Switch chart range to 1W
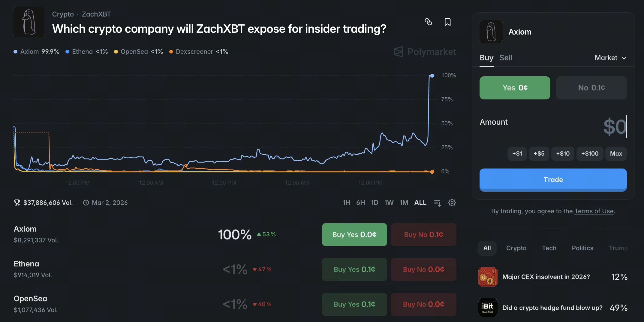Image resolution: width=644 pixels, height=322 pixels. coord(389,203)
